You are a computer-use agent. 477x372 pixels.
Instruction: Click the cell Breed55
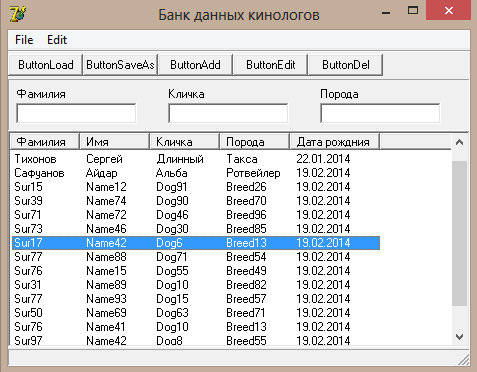[x=246, y=340]
